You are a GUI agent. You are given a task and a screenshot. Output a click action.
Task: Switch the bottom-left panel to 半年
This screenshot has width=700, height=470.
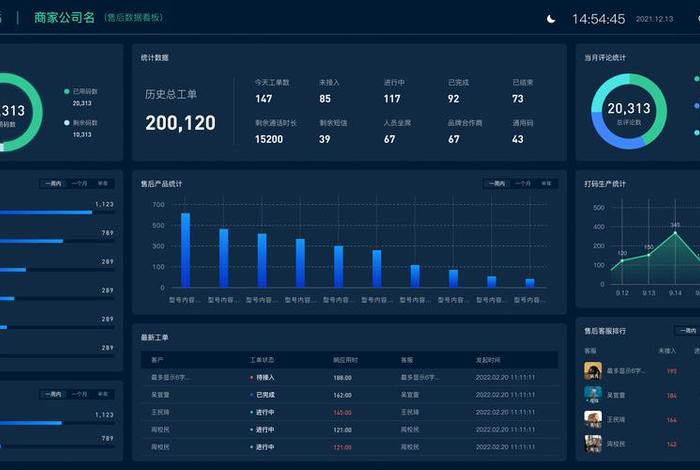coord(103,394)
